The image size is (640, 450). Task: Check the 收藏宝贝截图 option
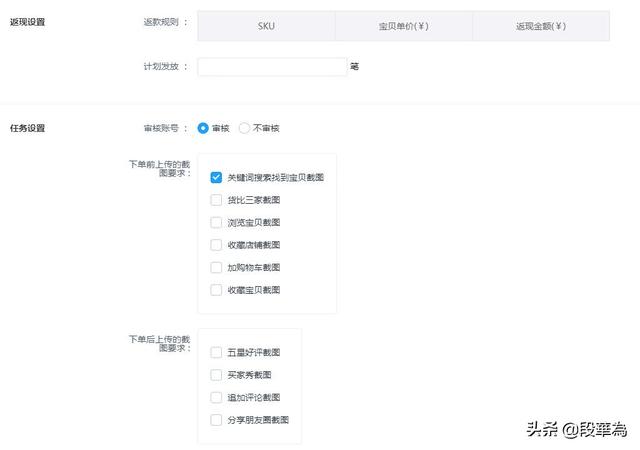pos(216,290)
